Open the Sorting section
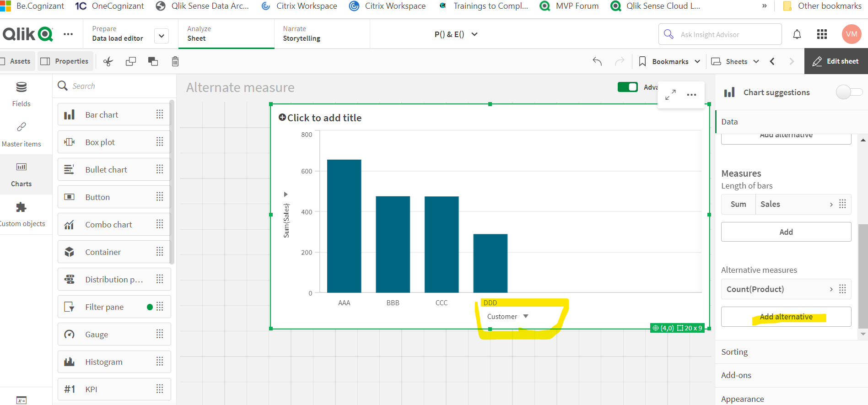The image size is (868, 405). (734, 352)
